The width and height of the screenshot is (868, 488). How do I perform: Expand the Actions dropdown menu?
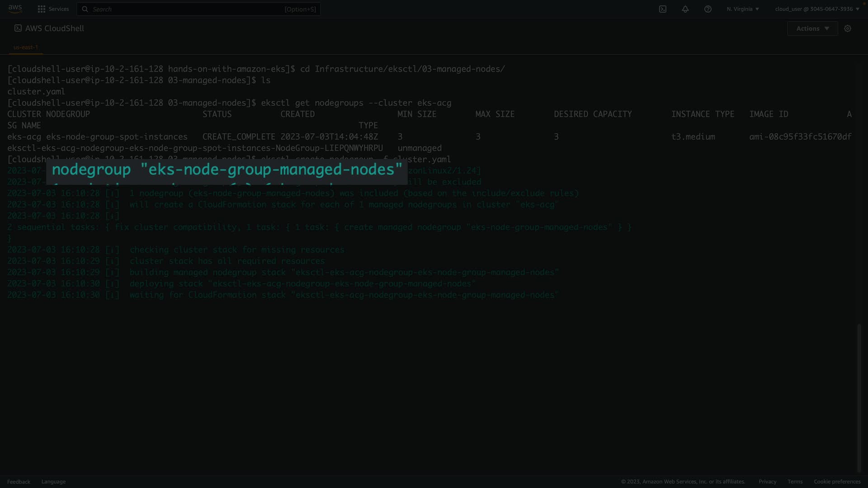point(812,28)
